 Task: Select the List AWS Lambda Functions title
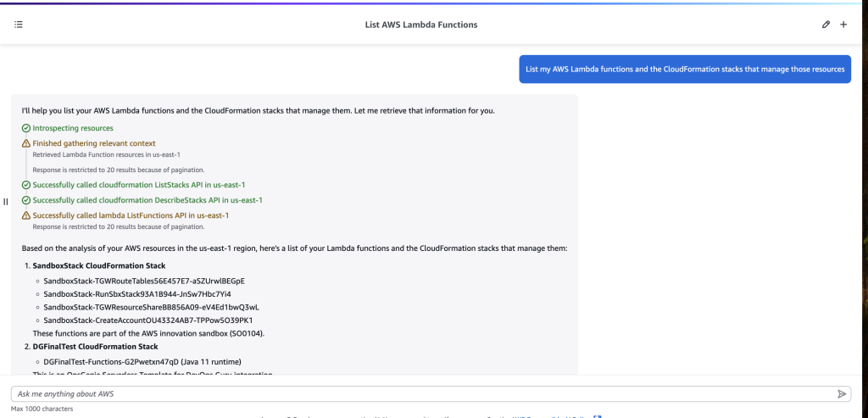[x=421, y=25]
